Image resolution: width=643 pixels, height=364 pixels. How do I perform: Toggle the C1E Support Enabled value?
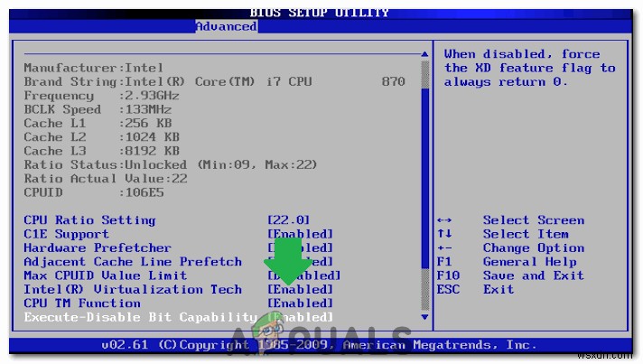[300, 234]
